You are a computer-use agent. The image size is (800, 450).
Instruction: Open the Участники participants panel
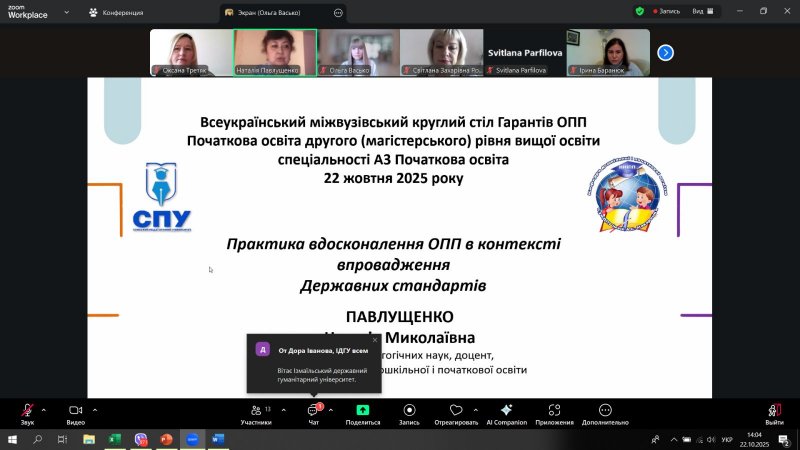[255, 411]
